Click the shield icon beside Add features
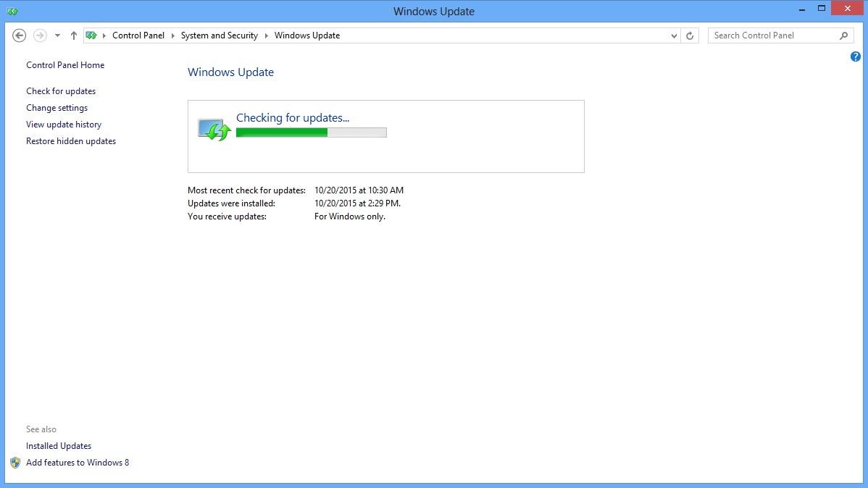Screen dimensions: 868x488 point(15,463)
